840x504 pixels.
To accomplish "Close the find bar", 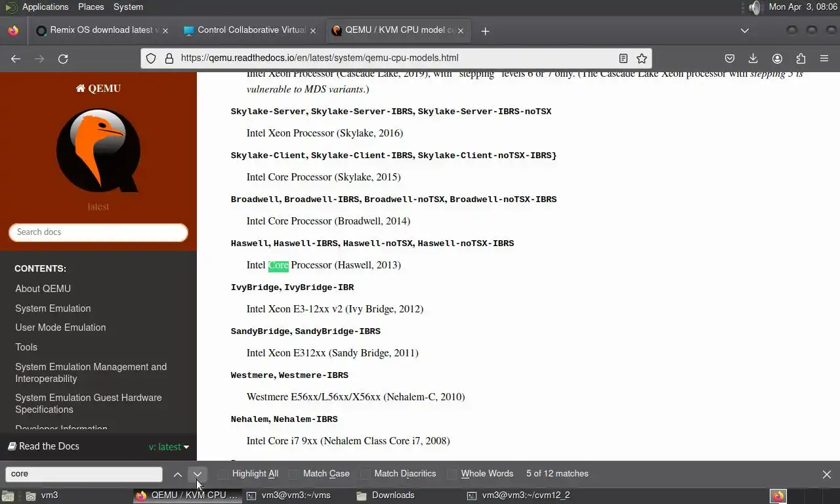I will point(827,474).
